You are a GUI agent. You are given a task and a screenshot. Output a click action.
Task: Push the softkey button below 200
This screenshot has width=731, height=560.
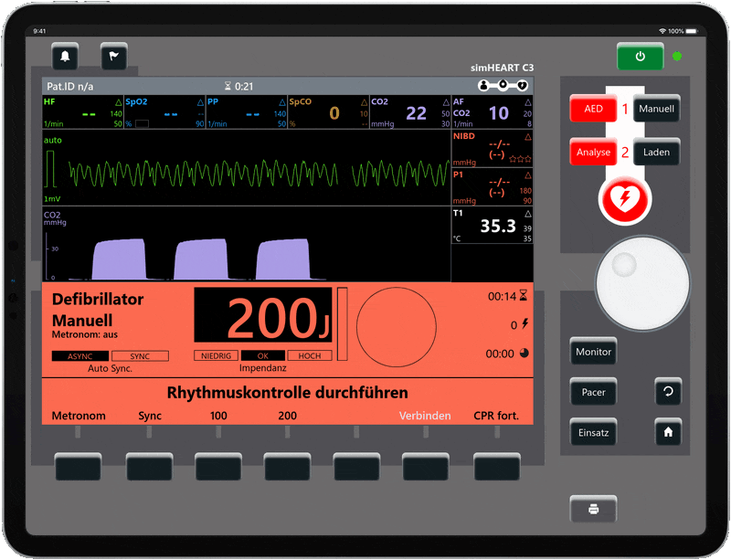287,466
